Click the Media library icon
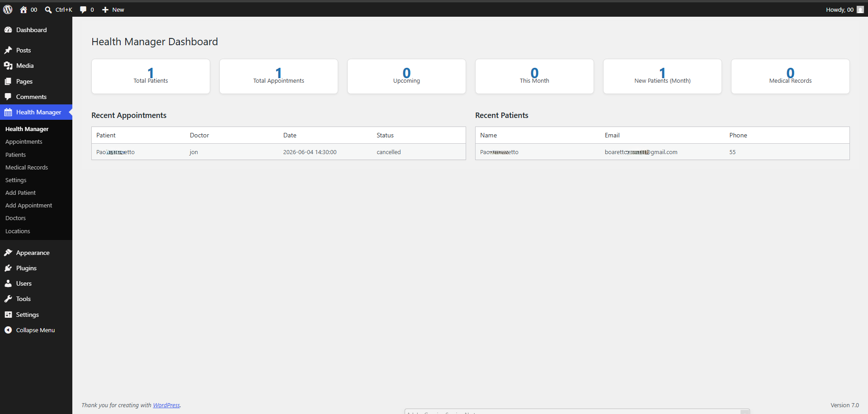Viewport: 868px width, 414px height. 8,66
